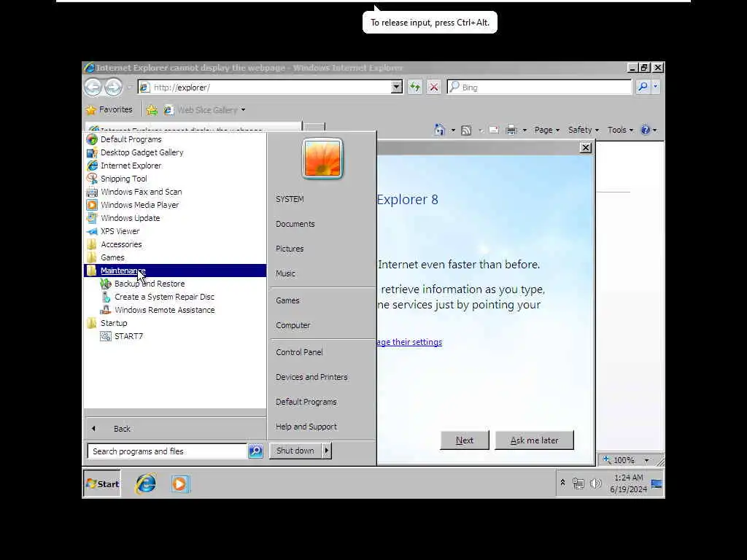
Task: Click the volume speaker tray icon
Action: coord(595,484)
